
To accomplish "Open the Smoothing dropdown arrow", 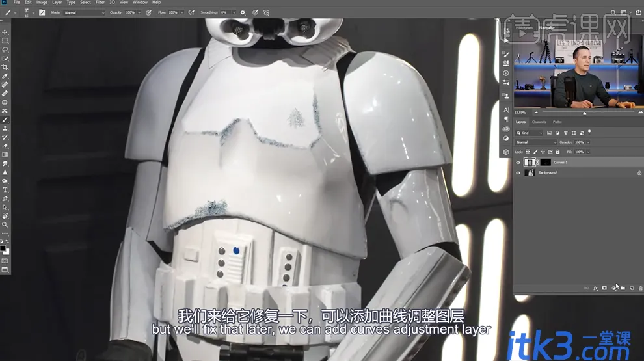I will click(234, 13).
